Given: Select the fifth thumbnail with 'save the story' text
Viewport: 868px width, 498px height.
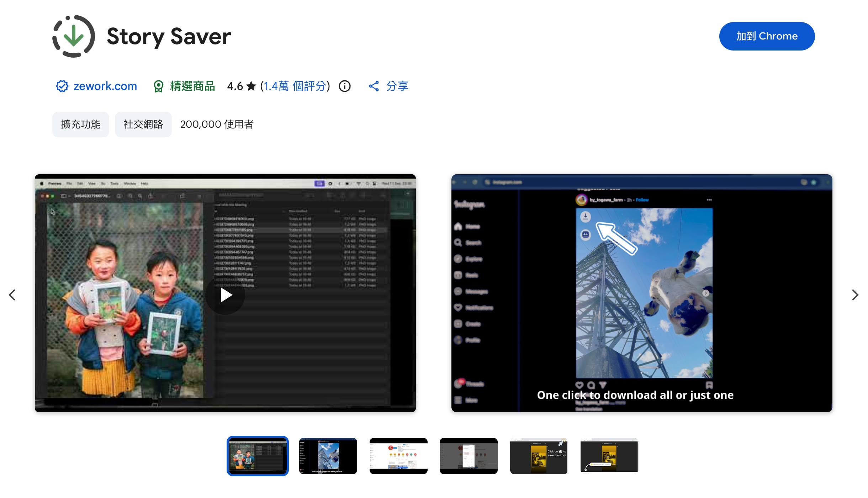Looking at the screenshot, I should tap(539, 456).
